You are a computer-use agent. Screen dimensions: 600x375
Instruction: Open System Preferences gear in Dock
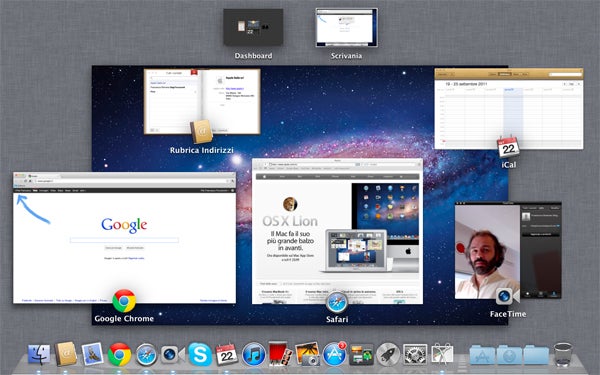[415, 355]
